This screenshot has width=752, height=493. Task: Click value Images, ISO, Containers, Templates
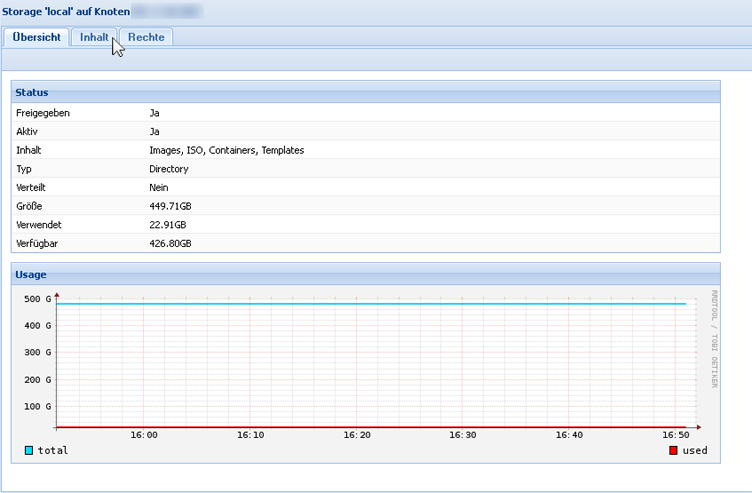pos(226,150)
